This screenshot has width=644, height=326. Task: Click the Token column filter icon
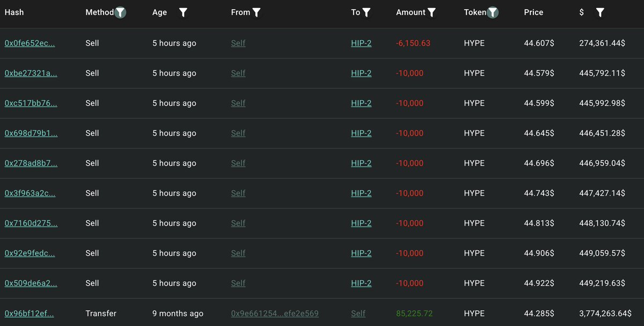[493, 12]
